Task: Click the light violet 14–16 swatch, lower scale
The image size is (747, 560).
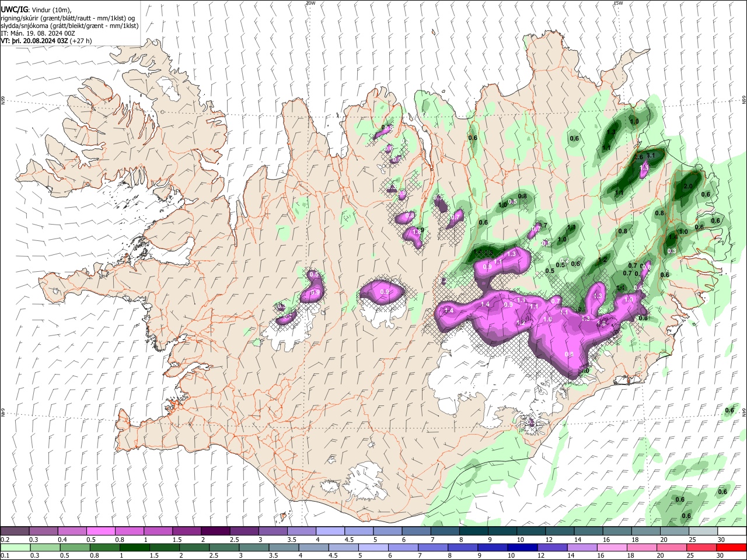Action: point(581,548)
